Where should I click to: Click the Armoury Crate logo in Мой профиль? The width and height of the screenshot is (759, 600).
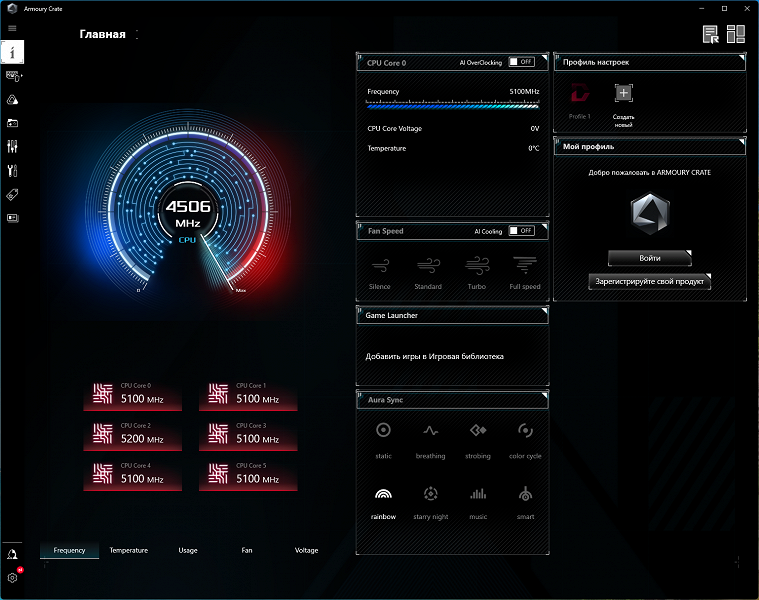[650, 213]
